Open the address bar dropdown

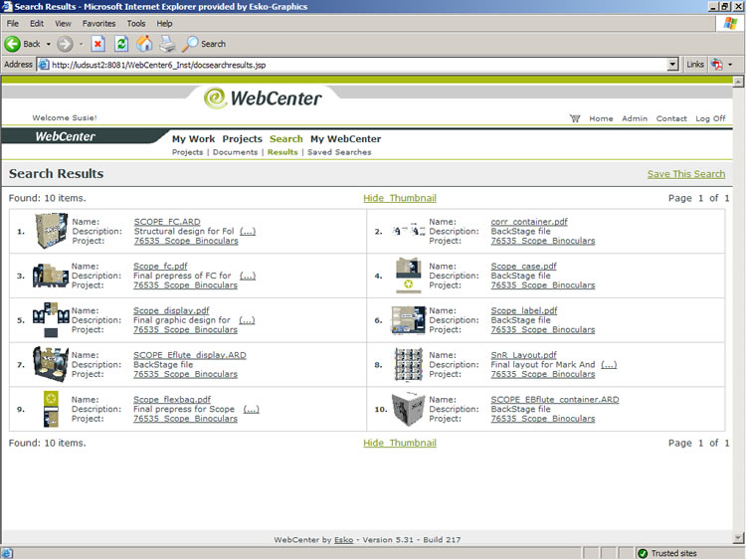click(x=672, y=65)
